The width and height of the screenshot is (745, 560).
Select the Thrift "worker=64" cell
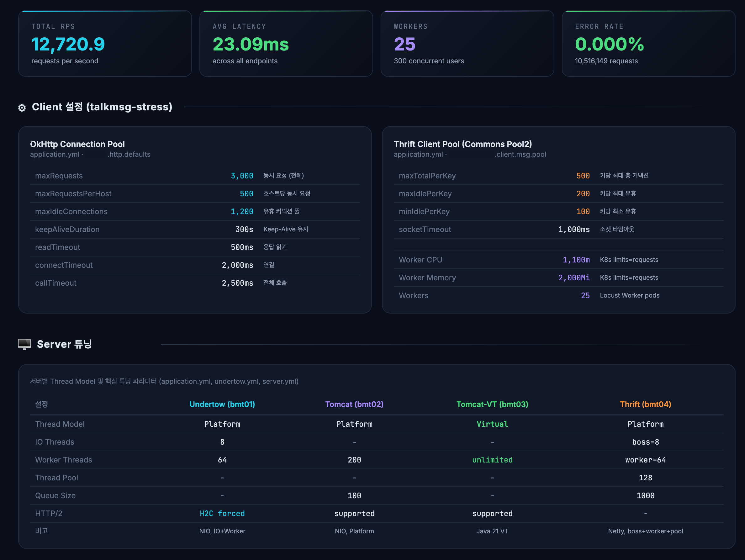tap(645, 460)
